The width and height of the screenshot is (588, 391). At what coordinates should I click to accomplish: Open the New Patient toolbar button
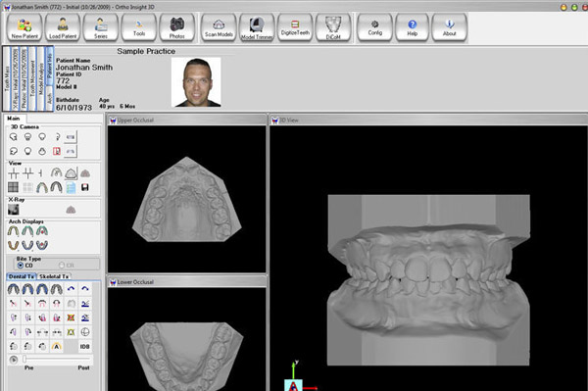click(24, 27)
